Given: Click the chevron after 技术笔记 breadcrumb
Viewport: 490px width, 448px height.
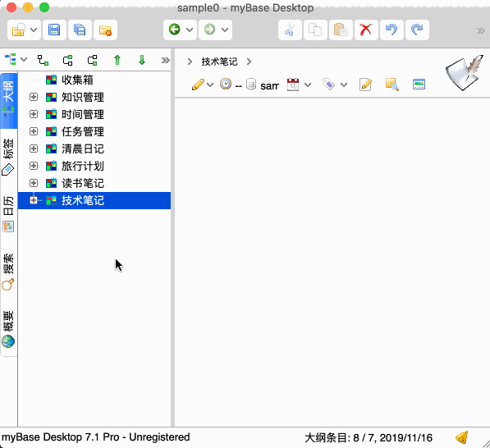Looking at the screenshot, I should coord(249,62).
